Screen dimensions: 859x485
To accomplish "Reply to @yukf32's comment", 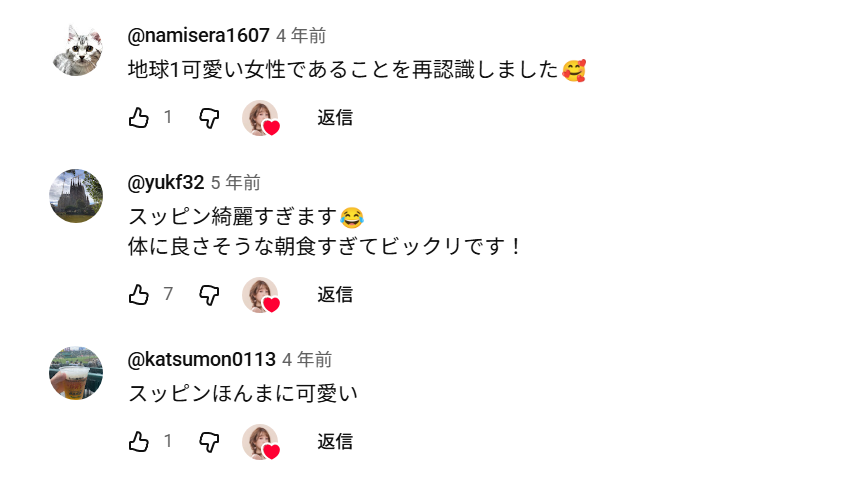I will tap(335, 295).
